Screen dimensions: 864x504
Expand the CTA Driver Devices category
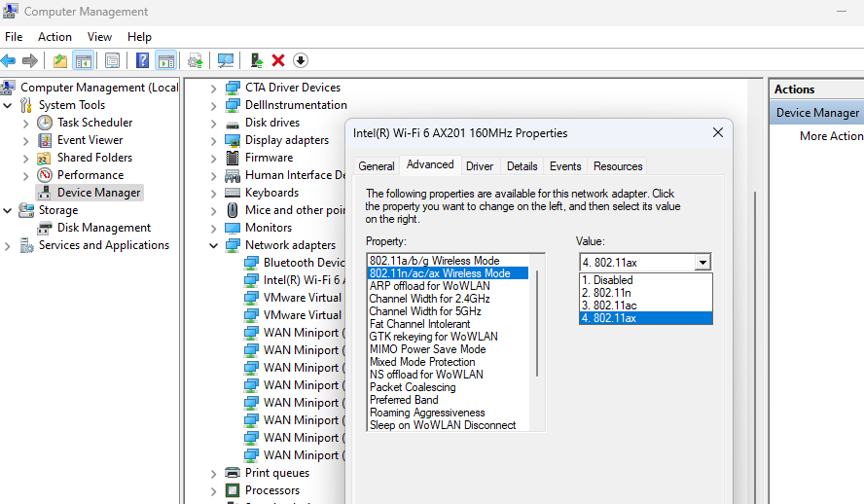click(214, 89)
